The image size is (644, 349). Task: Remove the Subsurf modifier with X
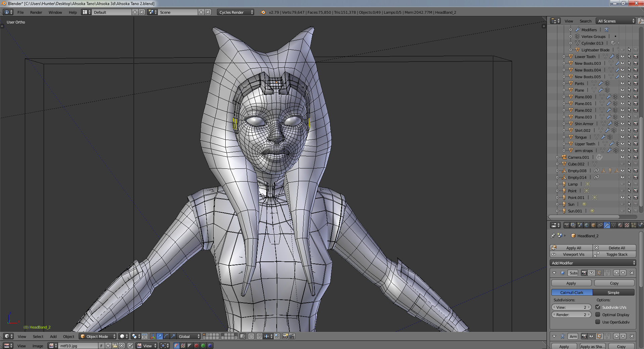632,273
